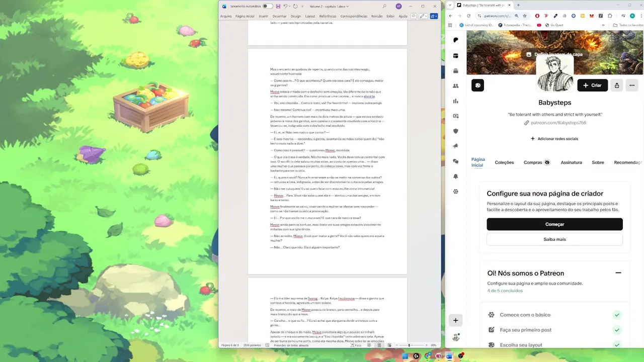The image size is (644, 362).
Task: Open the Arquivo menu in Word
Action: click(x=226, y=16)
